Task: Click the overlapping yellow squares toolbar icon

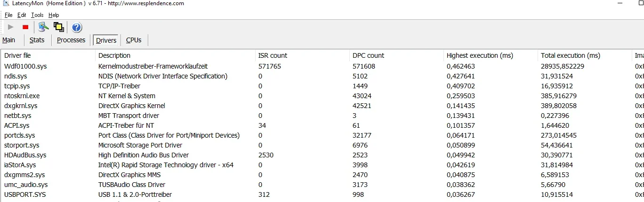Action: [59, 27]
